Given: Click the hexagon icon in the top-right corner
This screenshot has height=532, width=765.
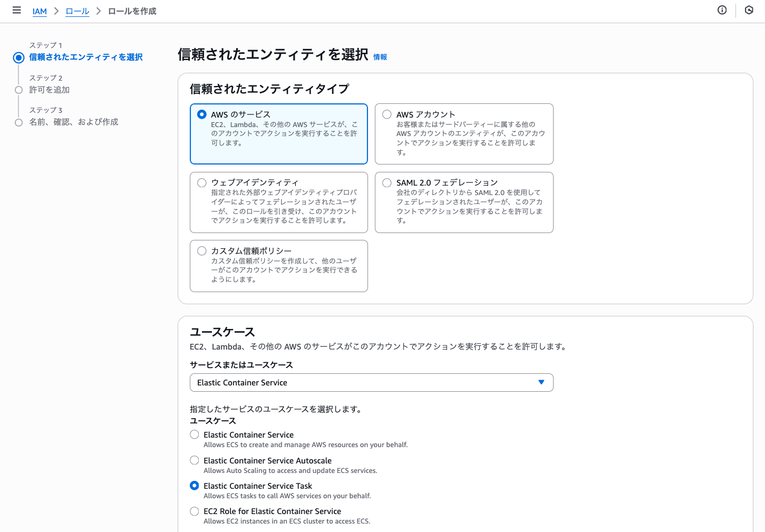Looking at the screenshot, I should tap(749, 10).
